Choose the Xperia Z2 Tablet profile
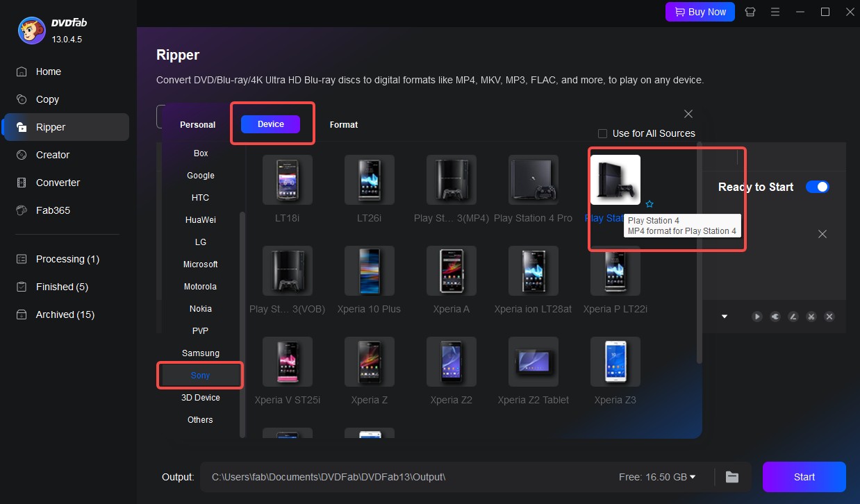860x504 pixels. coord(534,362)
